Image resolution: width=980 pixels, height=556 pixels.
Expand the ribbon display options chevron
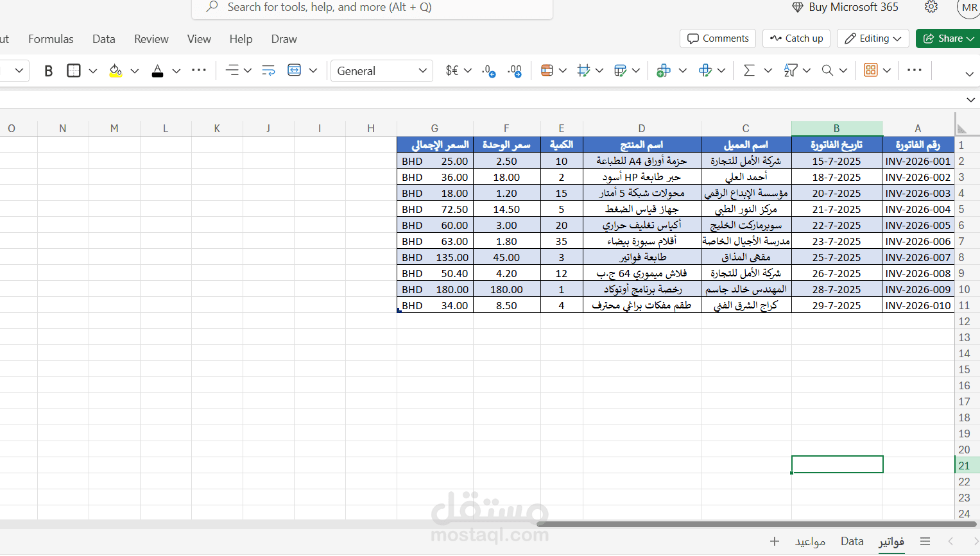970,74
